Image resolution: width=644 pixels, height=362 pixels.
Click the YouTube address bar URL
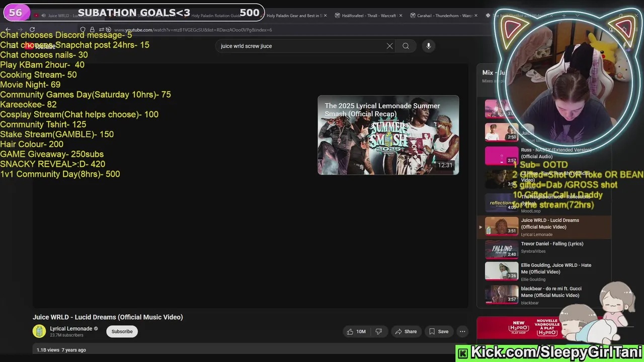(193, 30)
